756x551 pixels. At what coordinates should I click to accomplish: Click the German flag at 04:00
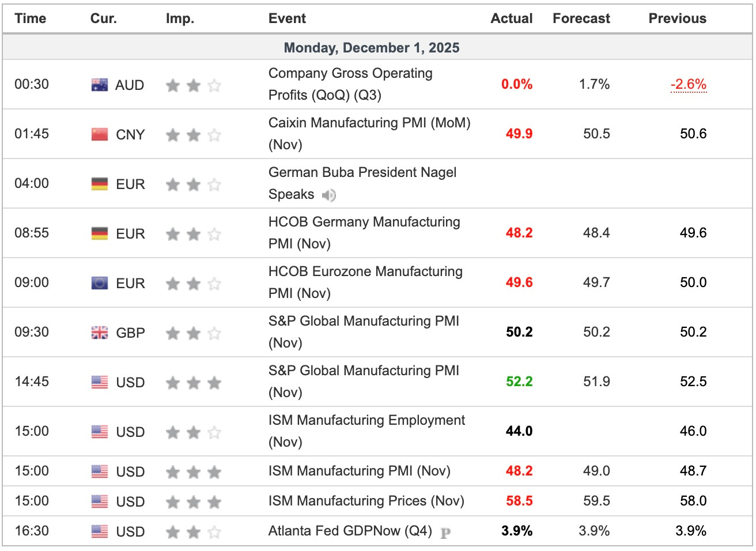point(100,184)
